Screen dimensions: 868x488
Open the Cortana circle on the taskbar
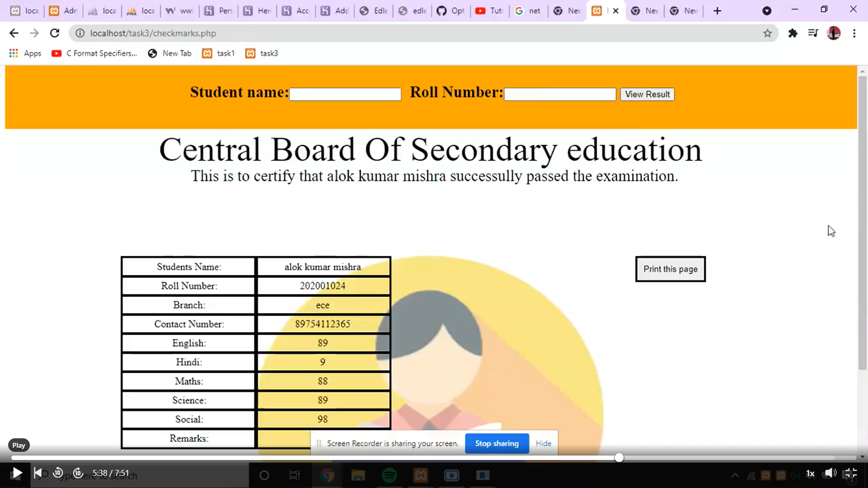264,475
